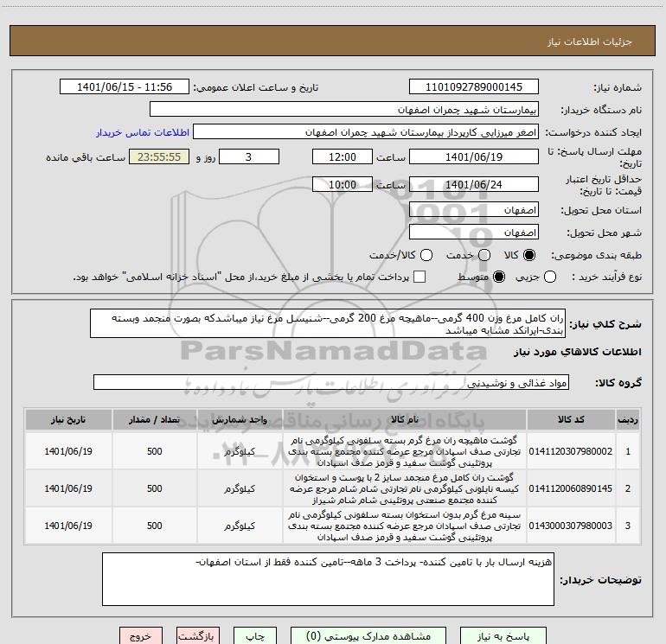Click the buyer name field بیمارستان شهید چمران اصفهان
The width and height of the screenshot is (666, 644).
coord(344,110)
